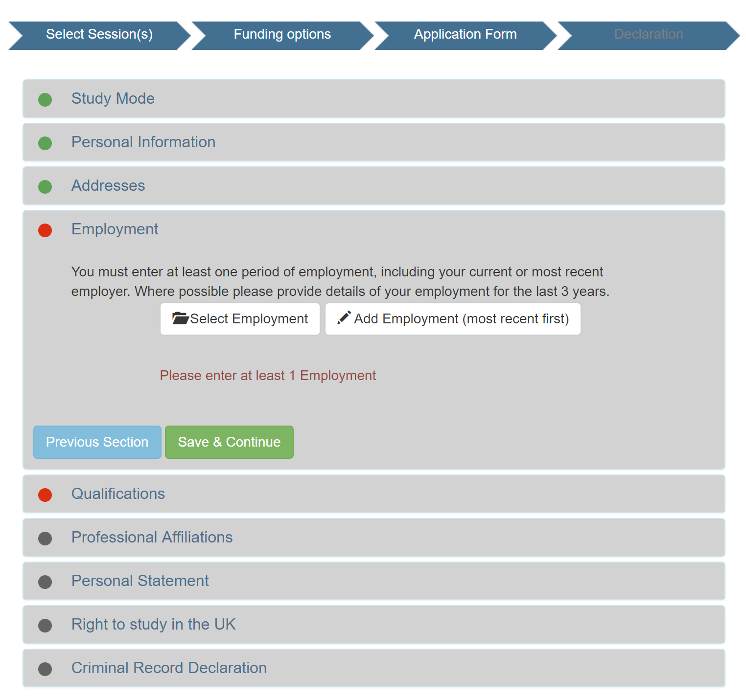Open the Declaration step

pyautogui.click(x=649, y=35)
